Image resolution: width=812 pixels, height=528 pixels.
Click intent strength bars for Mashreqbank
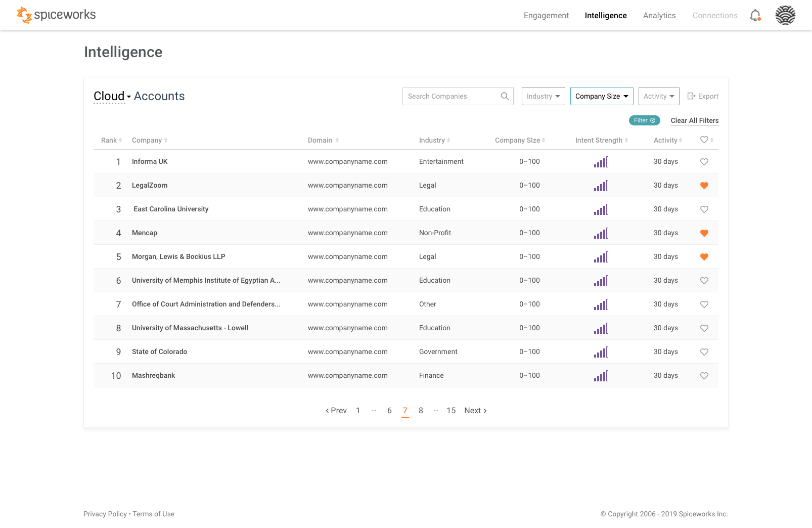[601, 376]
